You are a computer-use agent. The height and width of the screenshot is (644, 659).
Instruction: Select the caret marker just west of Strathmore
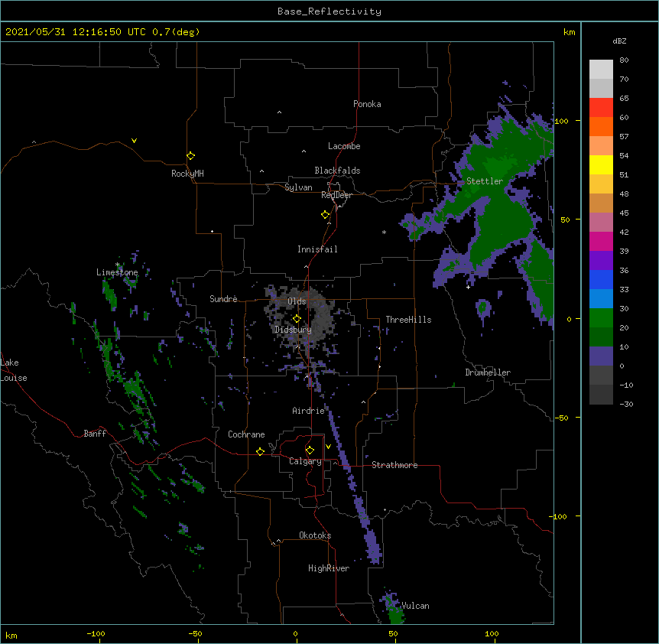[x=335, y=463]
